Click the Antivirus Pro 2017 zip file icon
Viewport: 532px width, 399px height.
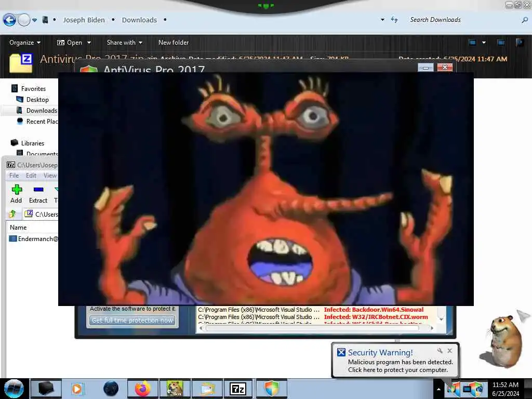[21, 63]
